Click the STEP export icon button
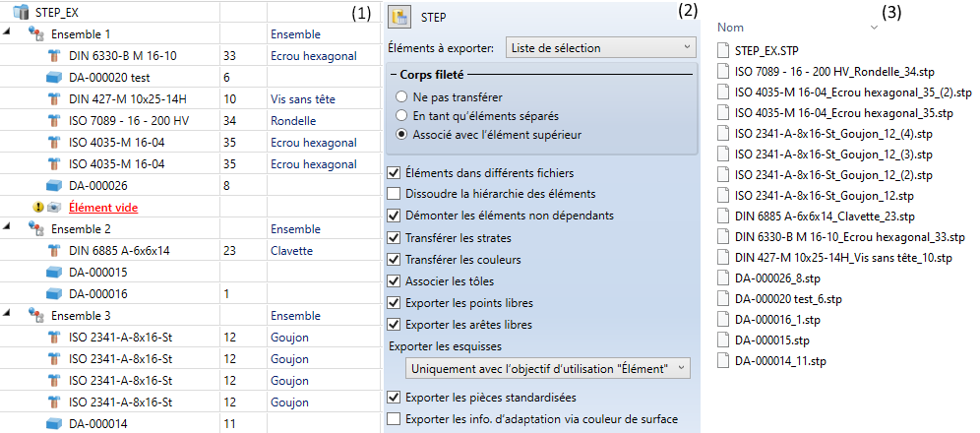The height and width of the screenshot is (433, 980). 398,17
